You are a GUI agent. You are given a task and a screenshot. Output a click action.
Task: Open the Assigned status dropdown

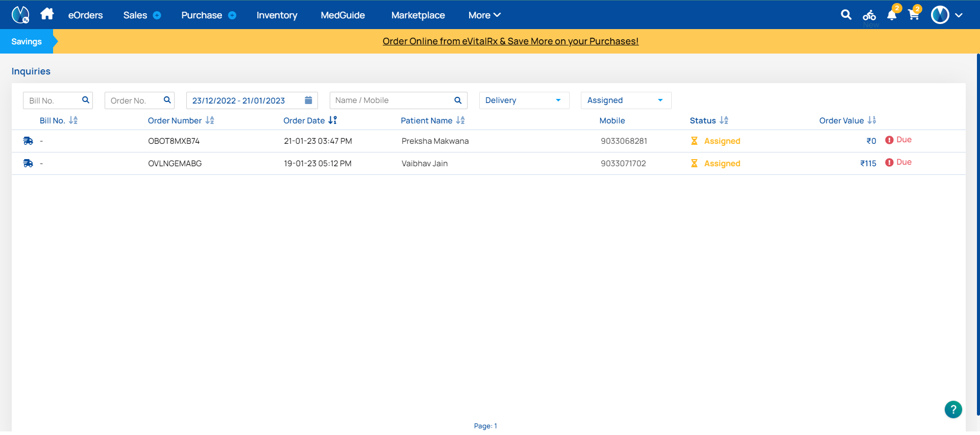click(626, 100)
